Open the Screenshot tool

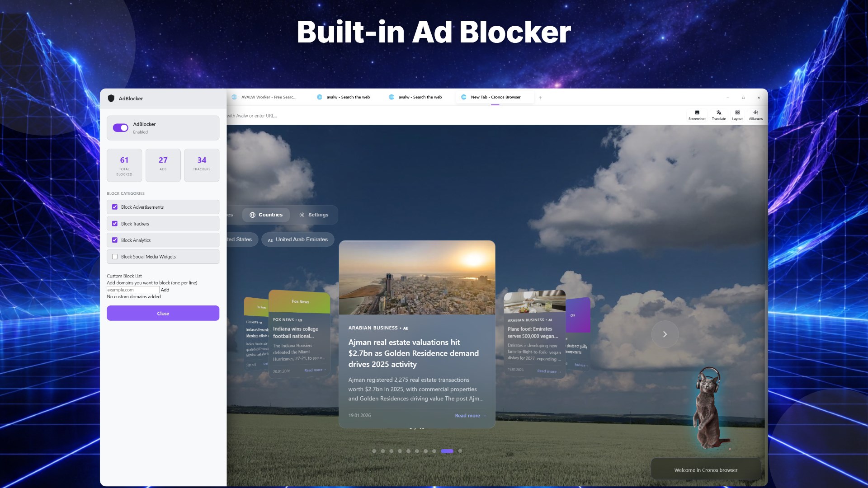(x=697, y=115)
